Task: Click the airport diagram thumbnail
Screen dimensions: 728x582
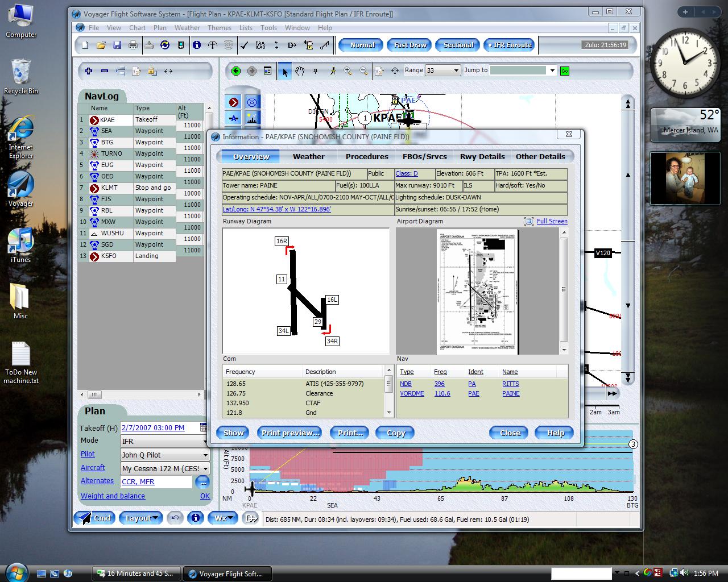Action: [x=477, y=291]
